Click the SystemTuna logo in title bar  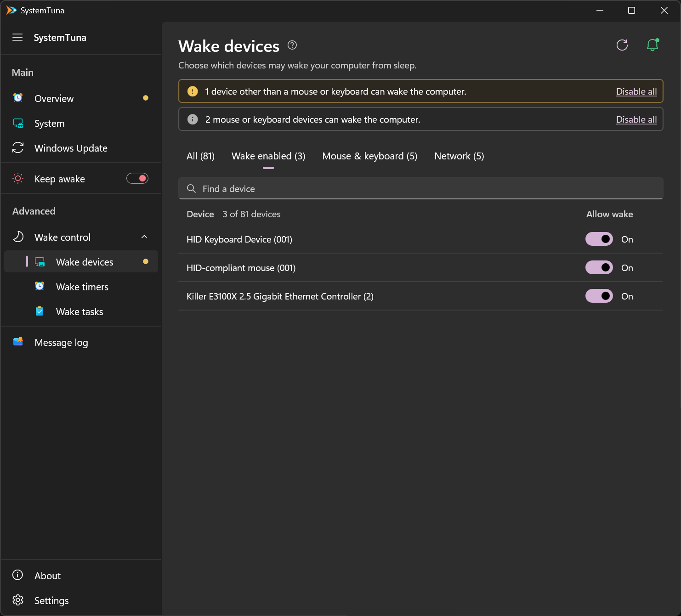pos(11,10)
